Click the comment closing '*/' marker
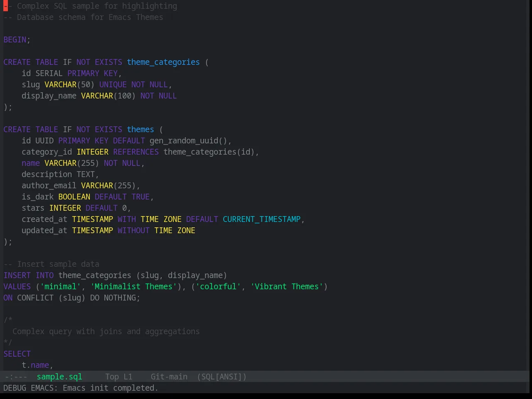The image size is (532, 399). pyautogui.click(x=8, y=342)
